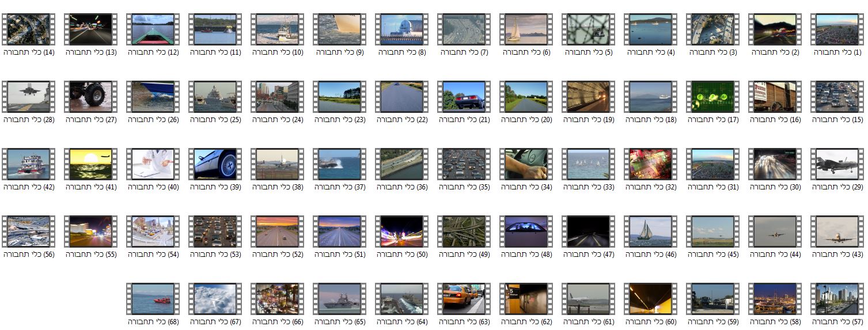Open video thumbnail כלי תחבורה (27)

click(x=90, y=97)
